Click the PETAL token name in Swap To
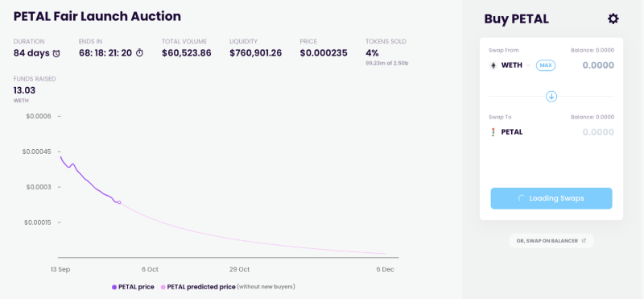644x299 pixels. [512, 132]
